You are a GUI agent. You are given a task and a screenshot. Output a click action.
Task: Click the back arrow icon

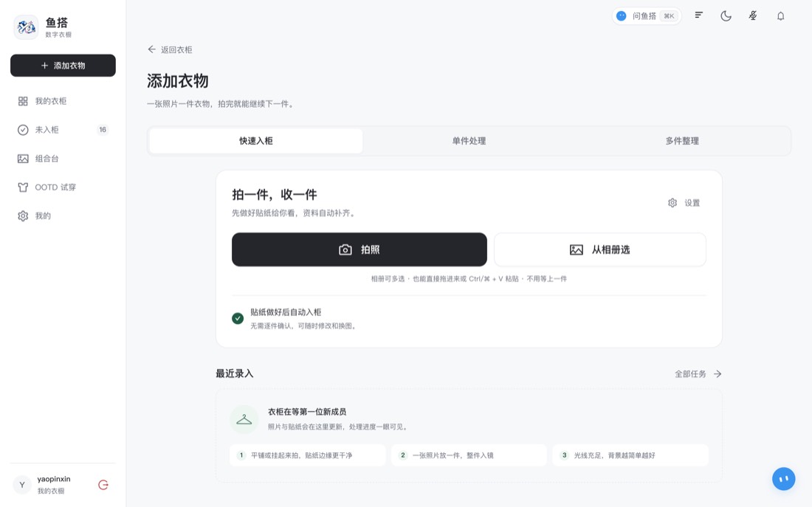click(x=152, y=49)
